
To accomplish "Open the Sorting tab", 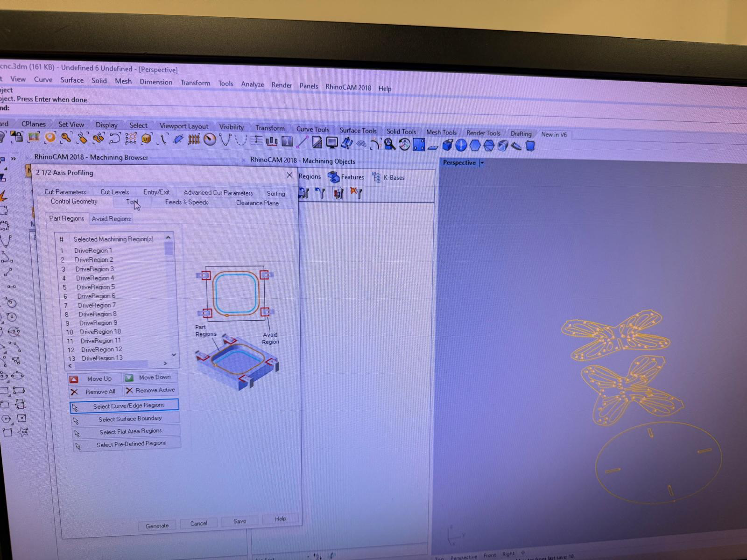I will click(x=276, y=194).
